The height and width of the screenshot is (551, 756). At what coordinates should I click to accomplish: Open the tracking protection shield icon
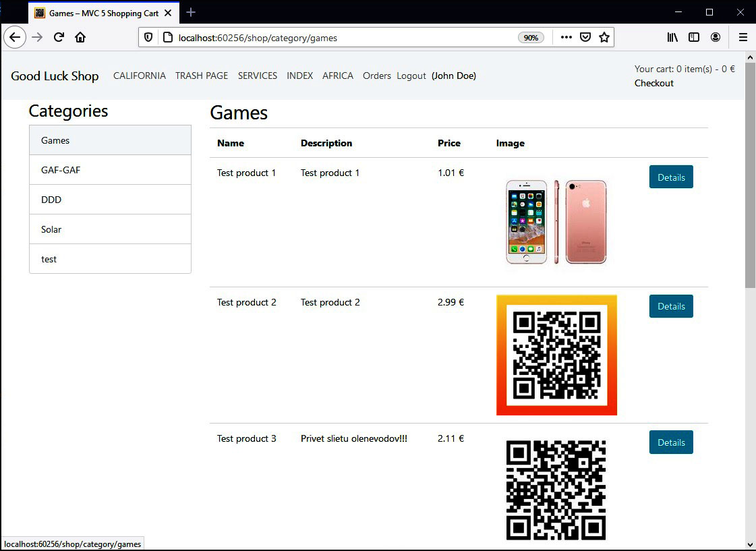[148, 38]
